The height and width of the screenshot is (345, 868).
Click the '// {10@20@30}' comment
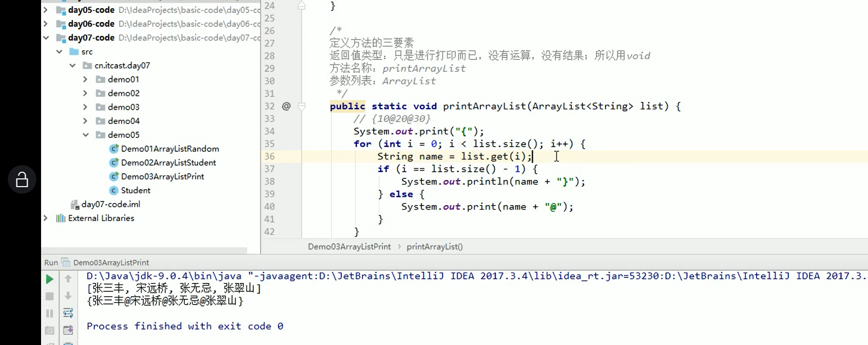click(392, 119)
